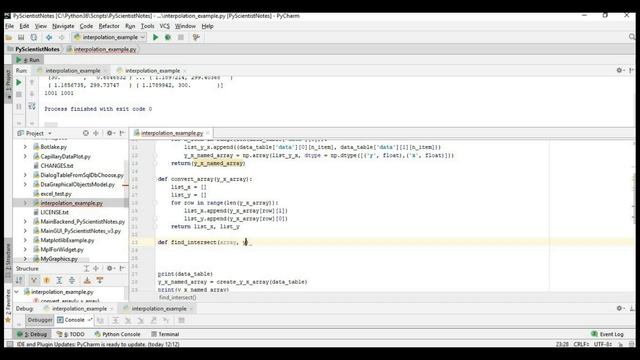Open the interpolation_example run configuration dropdown
Screen dimensions: 640x360
[x=109, y=37]
